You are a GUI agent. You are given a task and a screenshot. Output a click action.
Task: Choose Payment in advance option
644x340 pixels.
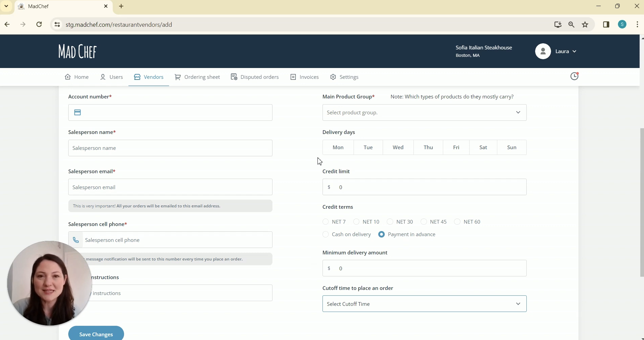pyautogui.click(x=382, y=234)
